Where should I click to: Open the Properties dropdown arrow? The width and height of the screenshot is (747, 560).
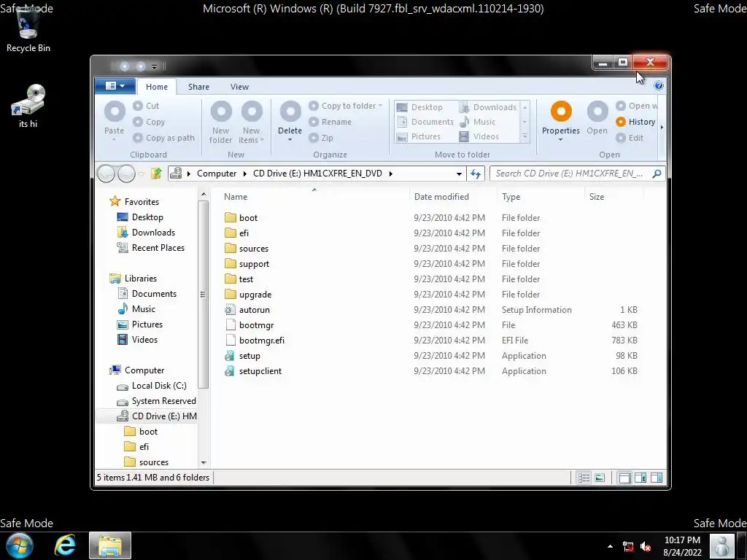coord(561,140)
